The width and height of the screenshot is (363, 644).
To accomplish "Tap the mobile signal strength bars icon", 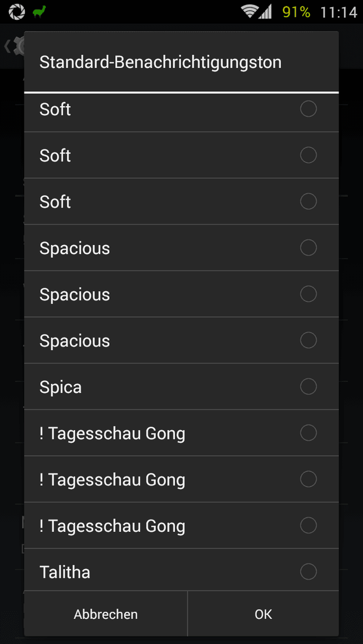I will point(265,11).
